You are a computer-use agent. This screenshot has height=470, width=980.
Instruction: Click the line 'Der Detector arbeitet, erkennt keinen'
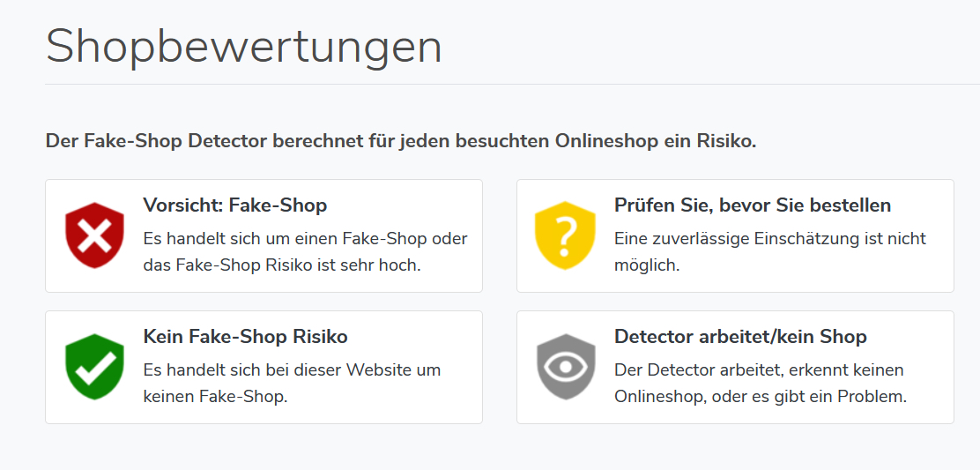[x=759, y=370]
